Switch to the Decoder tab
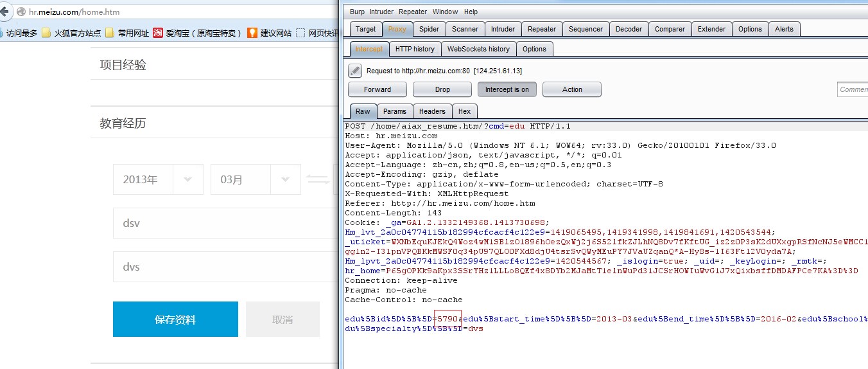 pos(629,29)
